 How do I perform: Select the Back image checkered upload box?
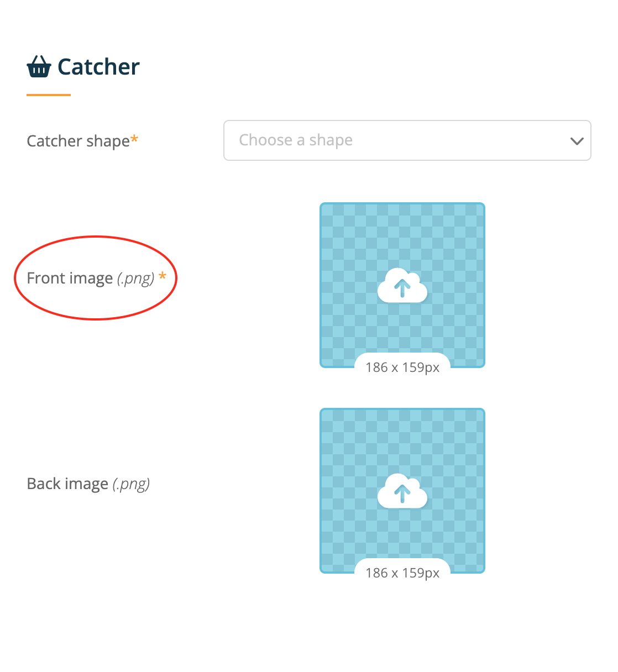(x=402, y=491)
